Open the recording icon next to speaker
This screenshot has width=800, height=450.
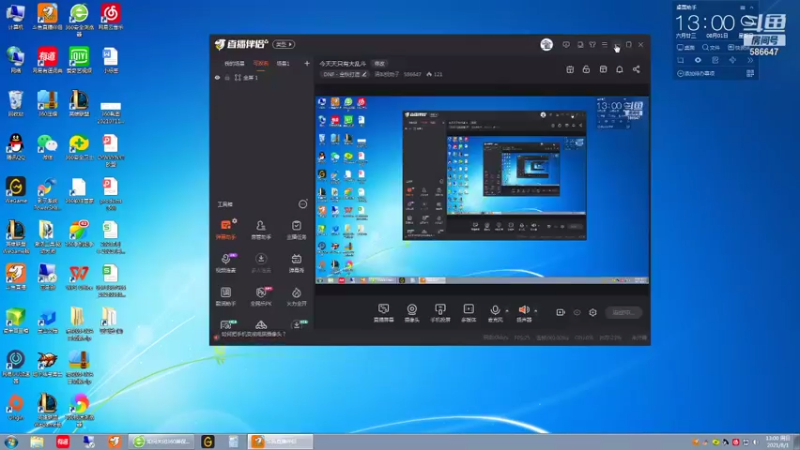560,312
